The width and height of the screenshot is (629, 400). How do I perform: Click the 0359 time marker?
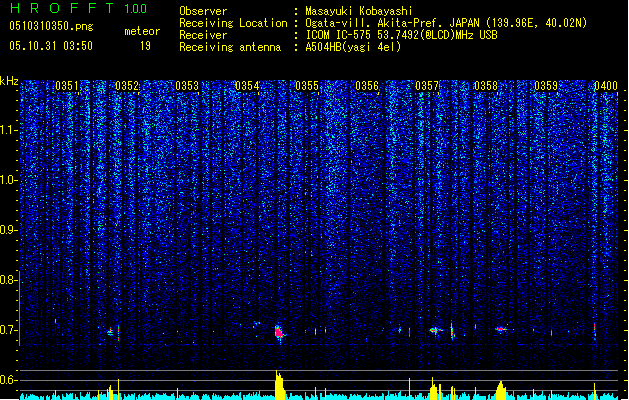coord(546,86)
